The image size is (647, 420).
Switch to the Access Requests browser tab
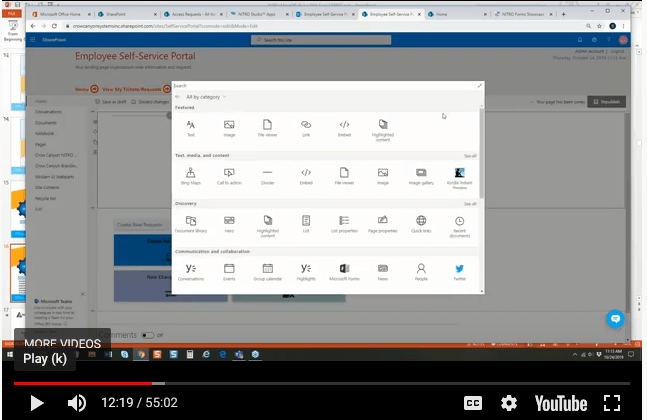click(195, 15)
